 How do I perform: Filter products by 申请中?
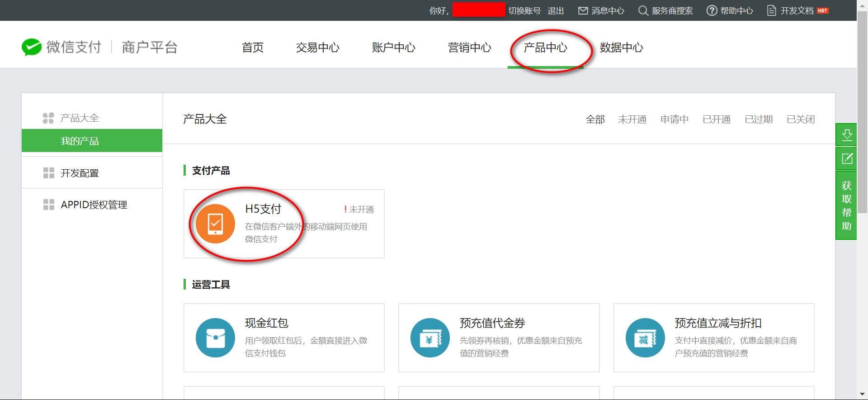point(675,119)
